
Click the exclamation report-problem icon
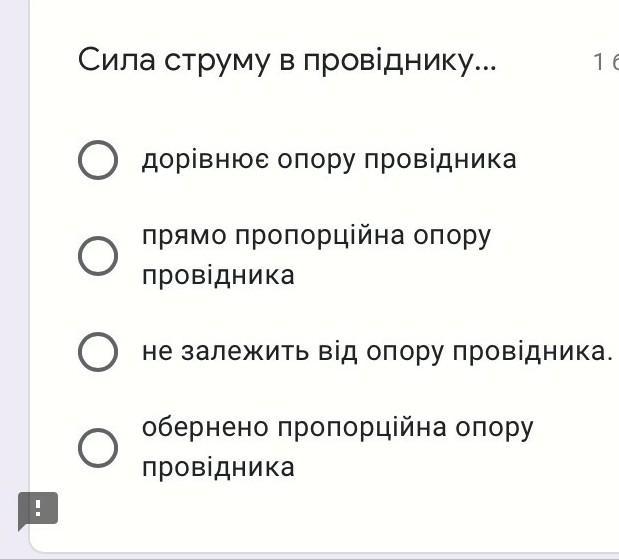click(38, 509)
